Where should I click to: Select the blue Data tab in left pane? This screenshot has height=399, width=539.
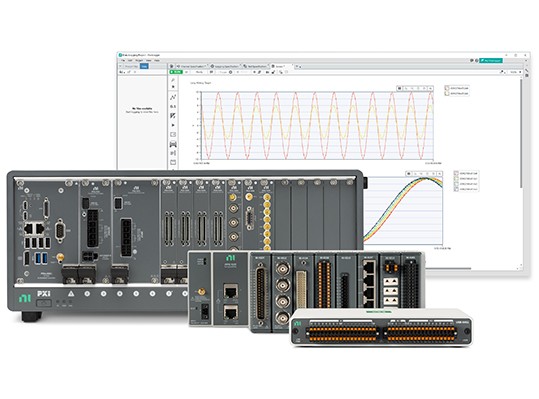pyautogui.click(x=144, y=66)
